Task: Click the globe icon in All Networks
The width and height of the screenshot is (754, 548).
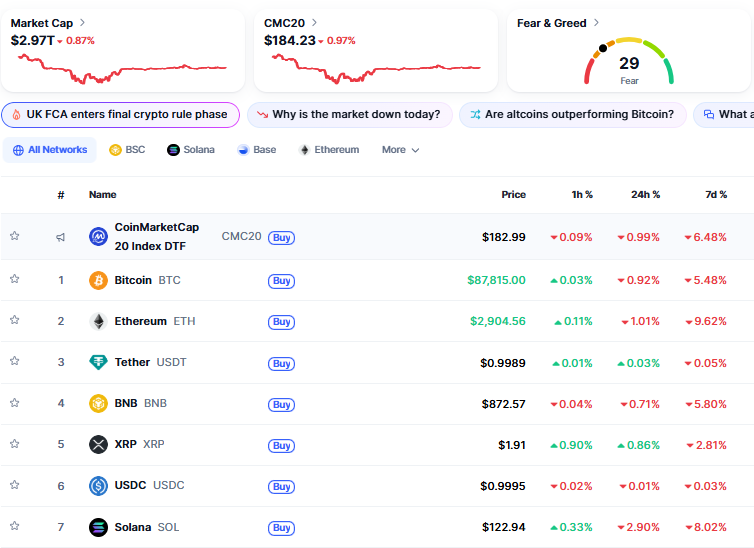Action: click(18, 150)
